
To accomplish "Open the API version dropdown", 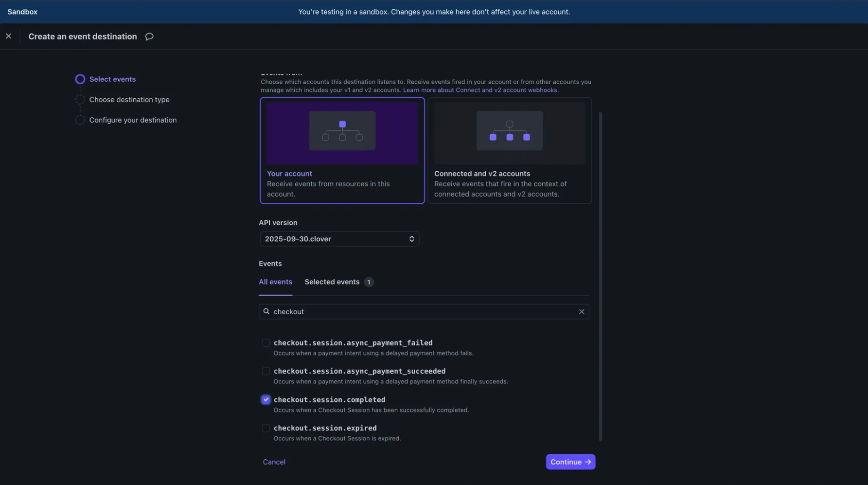I will tap(339, 239).
